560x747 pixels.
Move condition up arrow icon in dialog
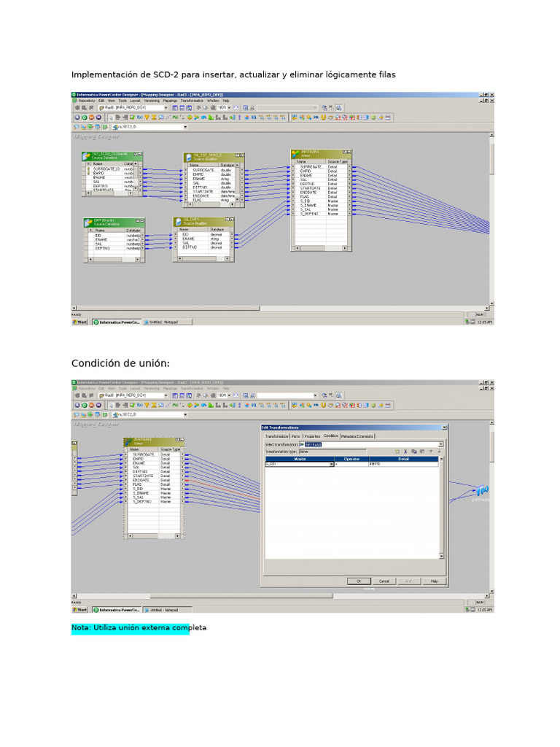pos(431,452)
